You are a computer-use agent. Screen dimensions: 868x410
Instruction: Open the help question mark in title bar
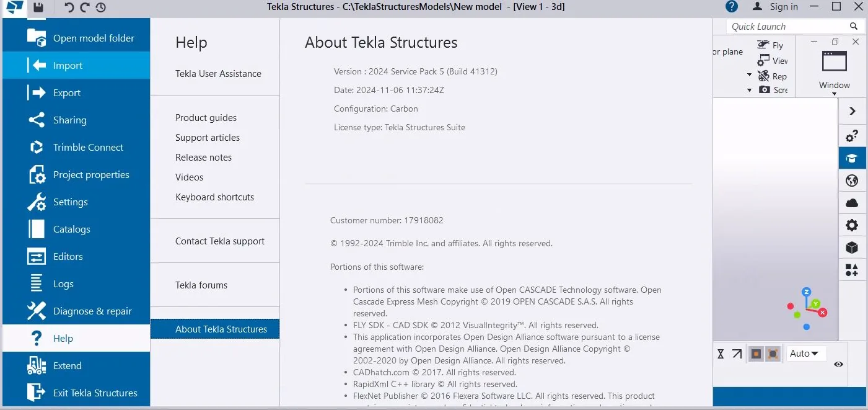click(732, 7)
